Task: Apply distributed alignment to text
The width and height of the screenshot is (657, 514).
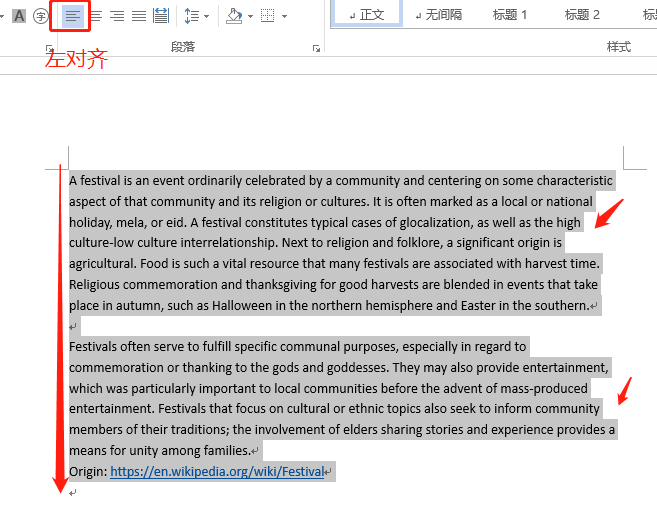Action: tap(161, 16)
